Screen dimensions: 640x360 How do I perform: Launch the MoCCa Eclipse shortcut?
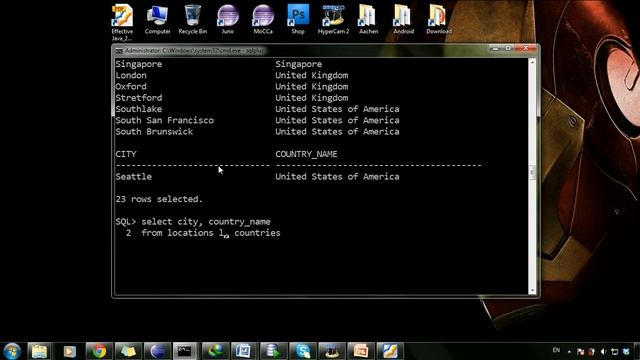263,20
